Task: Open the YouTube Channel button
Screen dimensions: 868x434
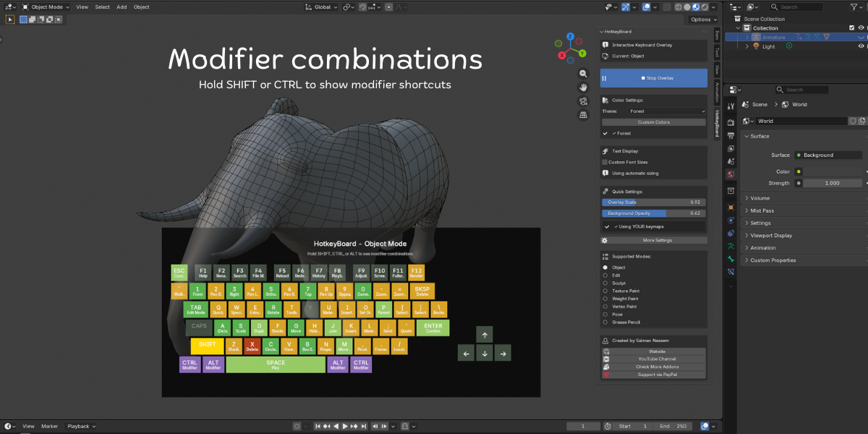Action: (x=654, y=359)
